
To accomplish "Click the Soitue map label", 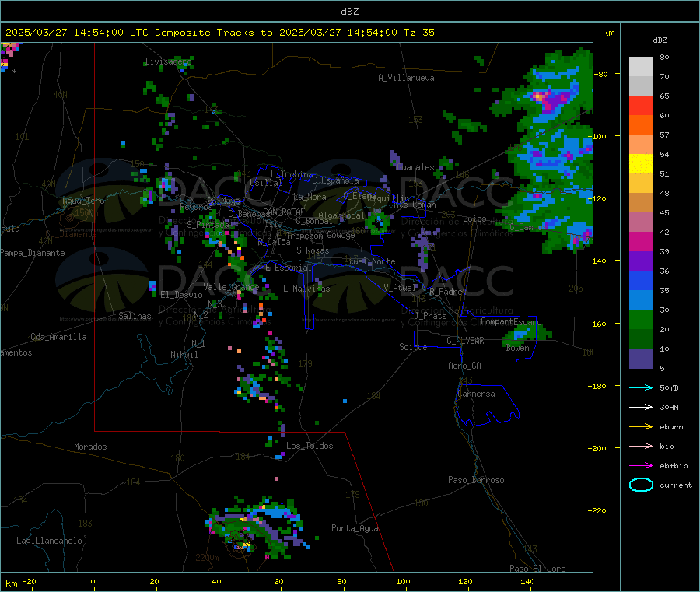I will tap(413, 347).
